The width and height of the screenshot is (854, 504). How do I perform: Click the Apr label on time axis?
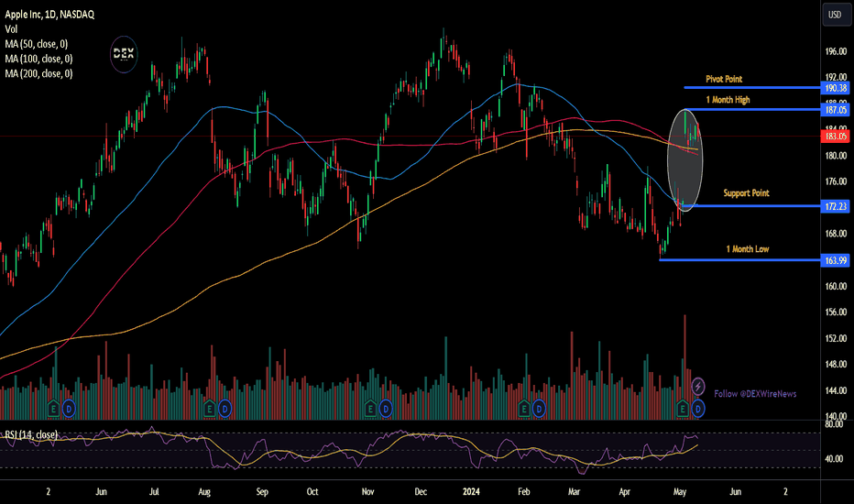625,491
